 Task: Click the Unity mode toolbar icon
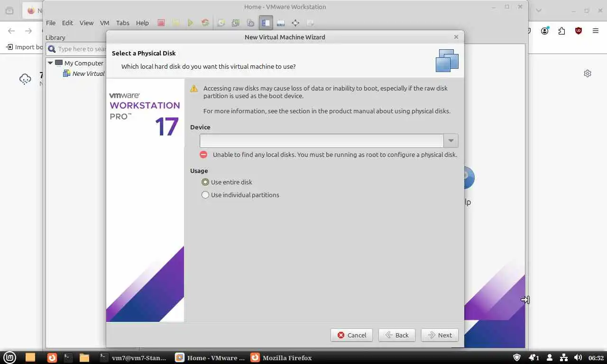click(310, 23)
